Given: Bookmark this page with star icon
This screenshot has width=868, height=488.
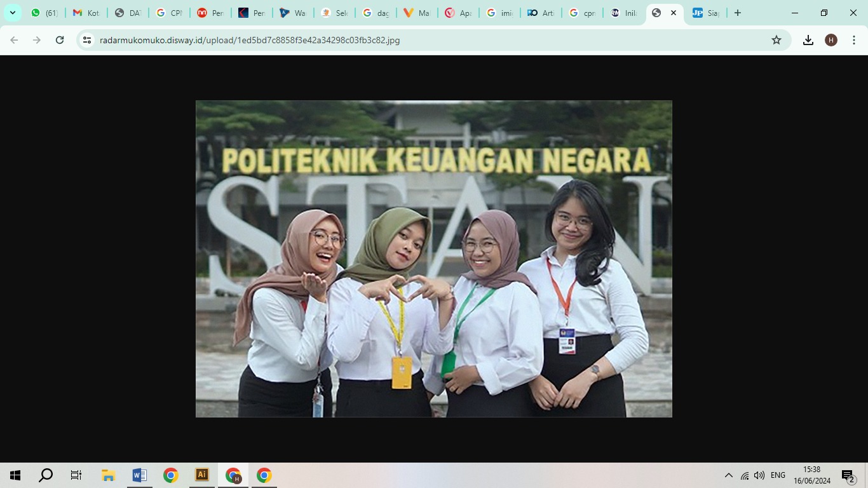Looking at the screenshot, I should [776, 40].
